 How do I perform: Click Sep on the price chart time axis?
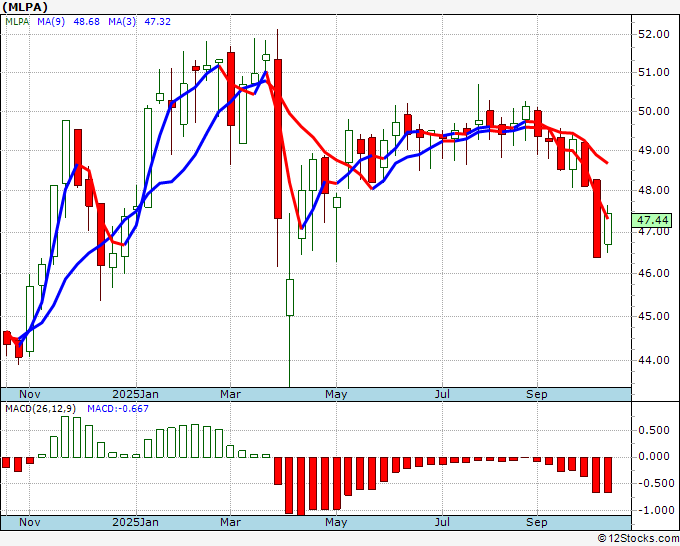click(536, 394)
